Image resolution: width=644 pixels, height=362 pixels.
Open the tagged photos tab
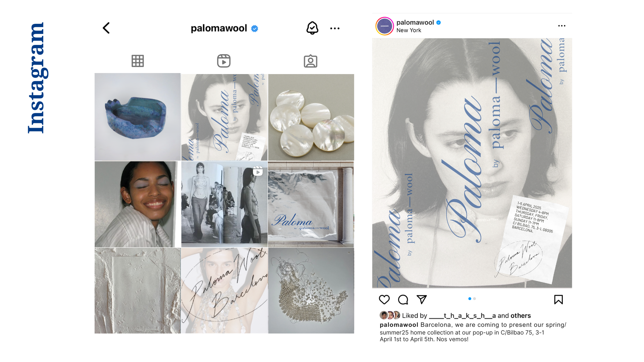pos(310,61)
